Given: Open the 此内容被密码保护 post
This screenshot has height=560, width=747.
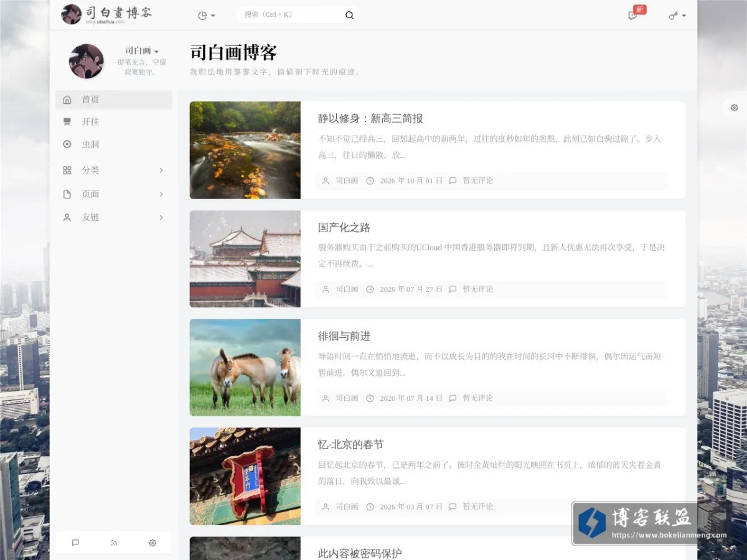Looking at the screenshot, I should (360, 553).
